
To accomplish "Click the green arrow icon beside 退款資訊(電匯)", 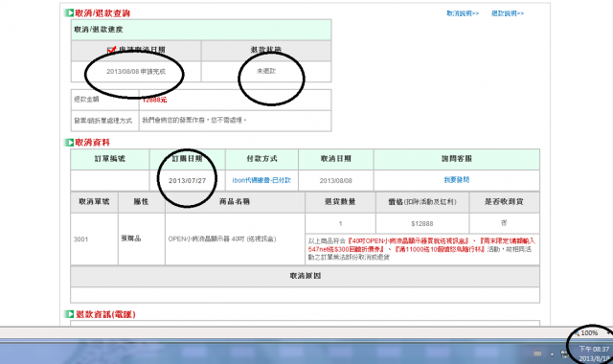I will coord(69,314).
